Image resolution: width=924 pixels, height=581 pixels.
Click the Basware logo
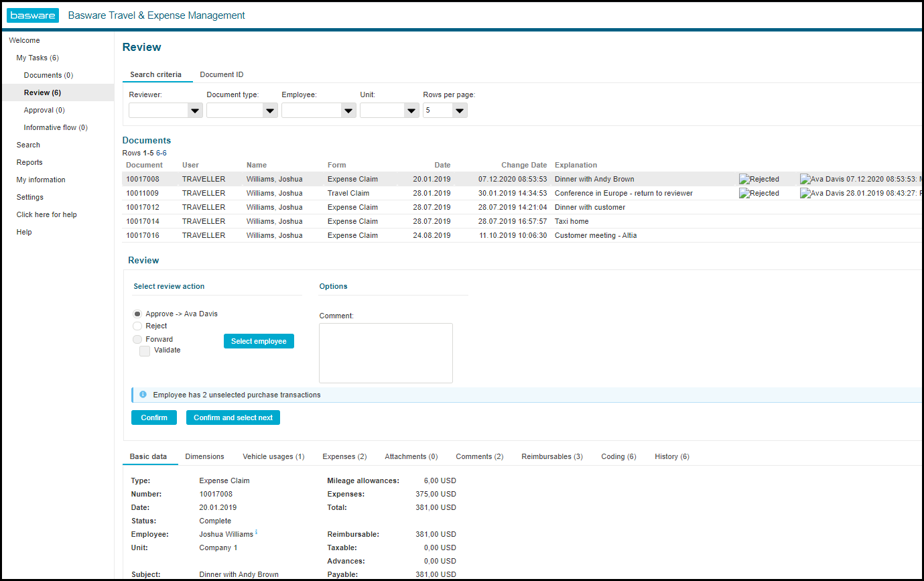(34, 15)
